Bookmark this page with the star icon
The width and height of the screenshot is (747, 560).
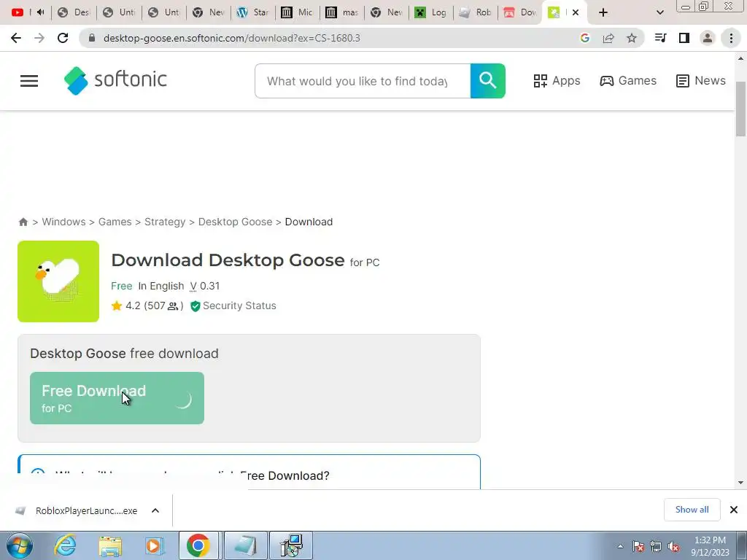click(631, 38)
